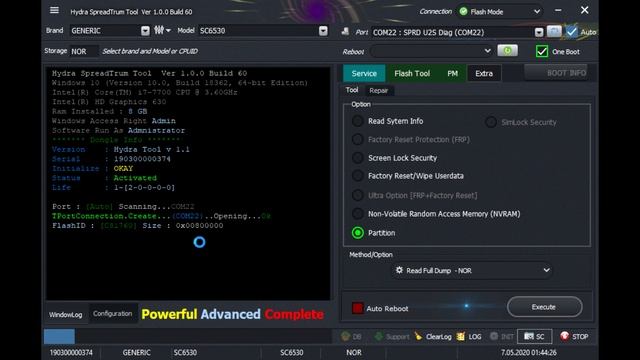640x360 pixels.
Task: Open the Brand dropdown
Action: tap(145, 31)
